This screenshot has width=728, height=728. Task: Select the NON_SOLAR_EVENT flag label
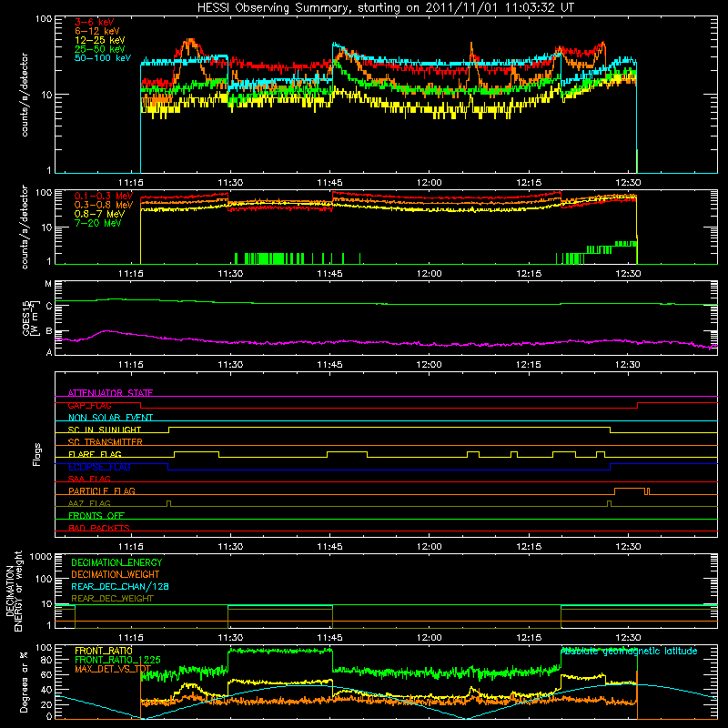pos(110,418)
